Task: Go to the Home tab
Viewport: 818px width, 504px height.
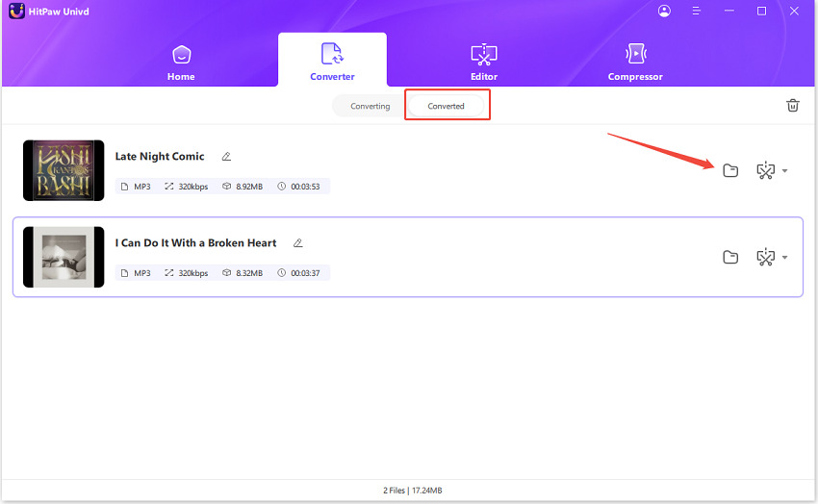Action: tap(181, 63)
